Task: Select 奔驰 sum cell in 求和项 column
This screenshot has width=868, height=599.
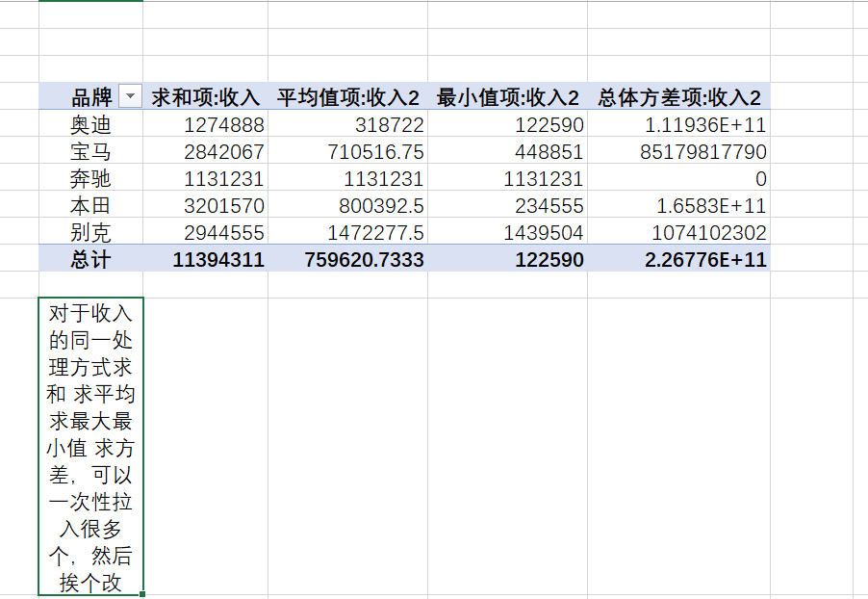Action: click(x=205, y=178)
